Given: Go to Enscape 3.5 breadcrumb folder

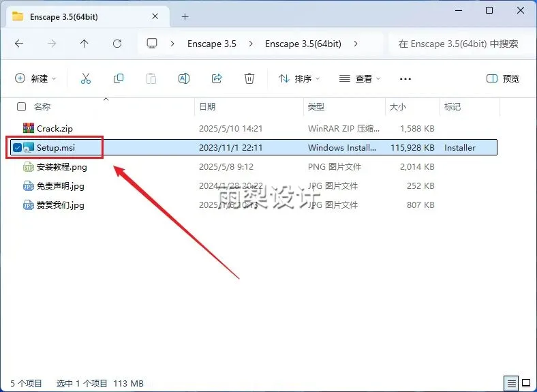Looking at the screenshot, I should click(x=212, y=44).
